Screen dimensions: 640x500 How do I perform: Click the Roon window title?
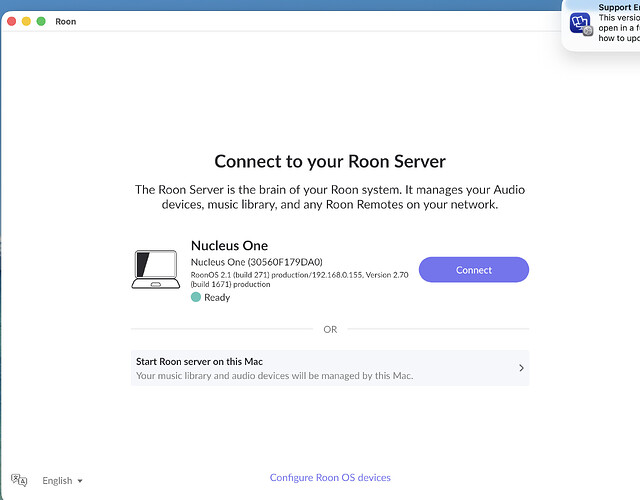click(x=66, y=21)
